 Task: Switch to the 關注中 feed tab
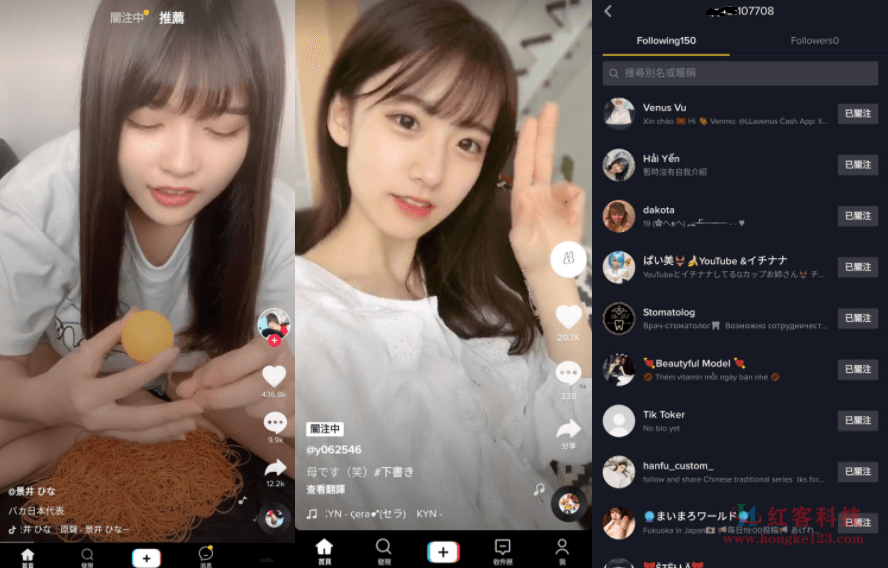click(127, 18)
